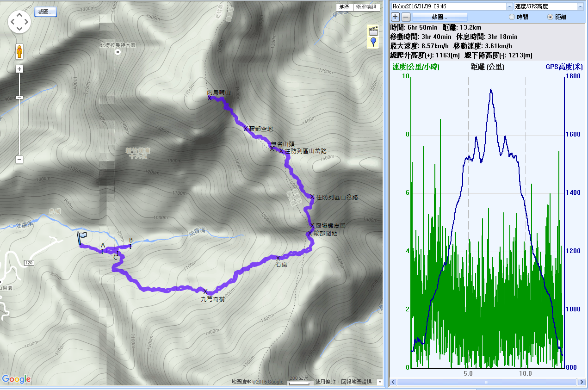Click the map 截圖... screenshot button

pyautogui.click(x=45, y=12)
